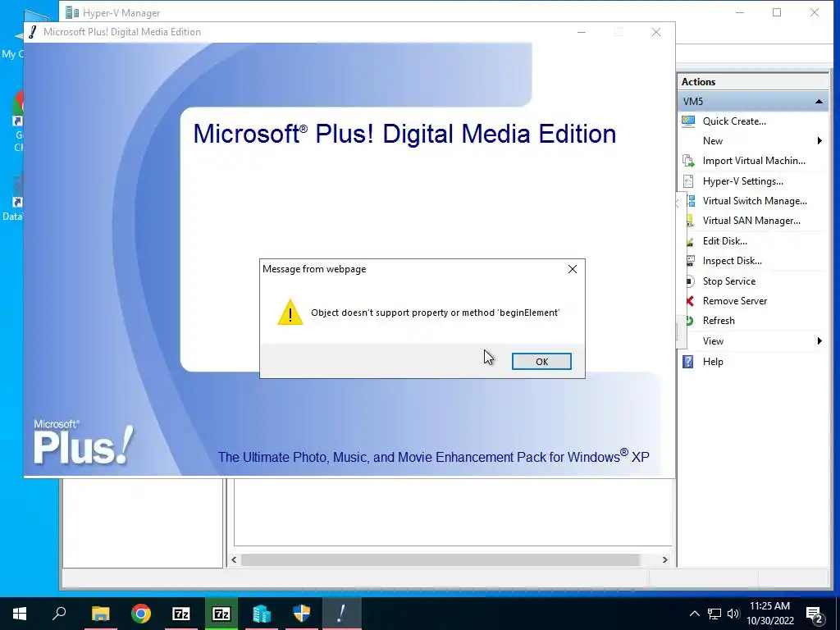Collapse the VM5 section in Actions
Image resolution: width=840 pixels, height=630 pixels.
(819, 101)
